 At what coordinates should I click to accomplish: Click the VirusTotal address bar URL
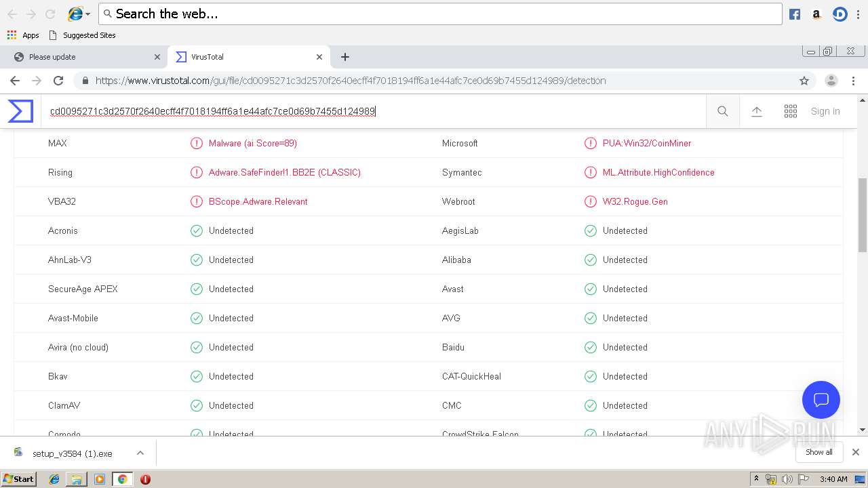click(x=351, y=81)
